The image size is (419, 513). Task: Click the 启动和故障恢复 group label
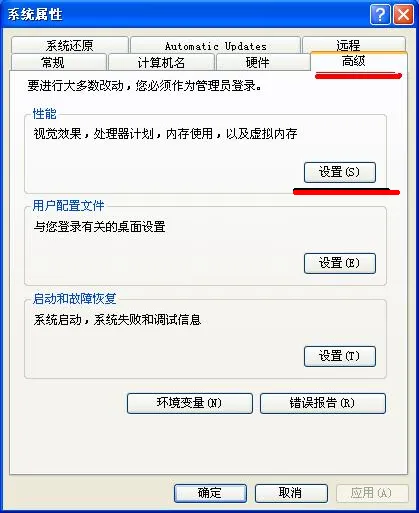pos(74,299)
